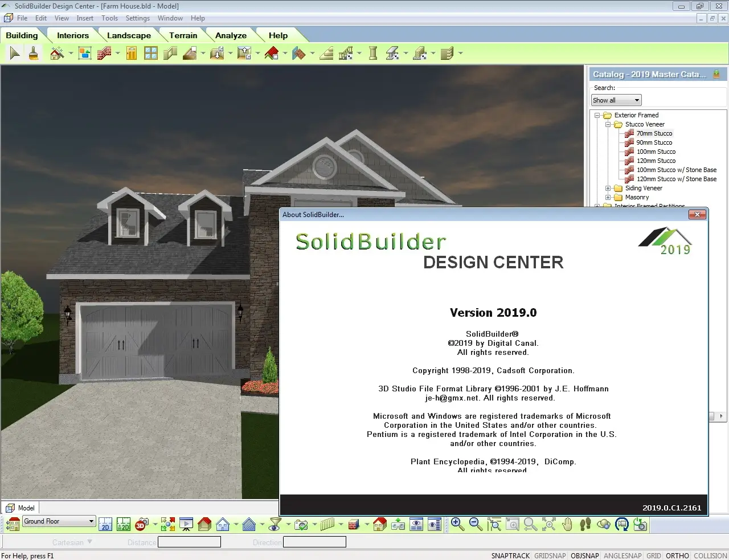The image size is (729, 560).
Task: Toggle OBJSNAP in the status bar
Action: pos(585,555)
